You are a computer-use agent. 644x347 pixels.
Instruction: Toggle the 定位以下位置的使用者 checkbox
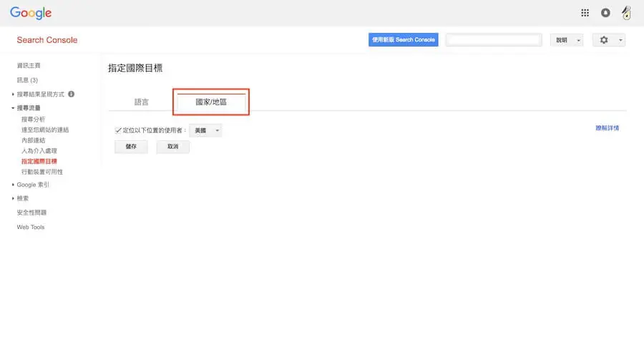118,130
